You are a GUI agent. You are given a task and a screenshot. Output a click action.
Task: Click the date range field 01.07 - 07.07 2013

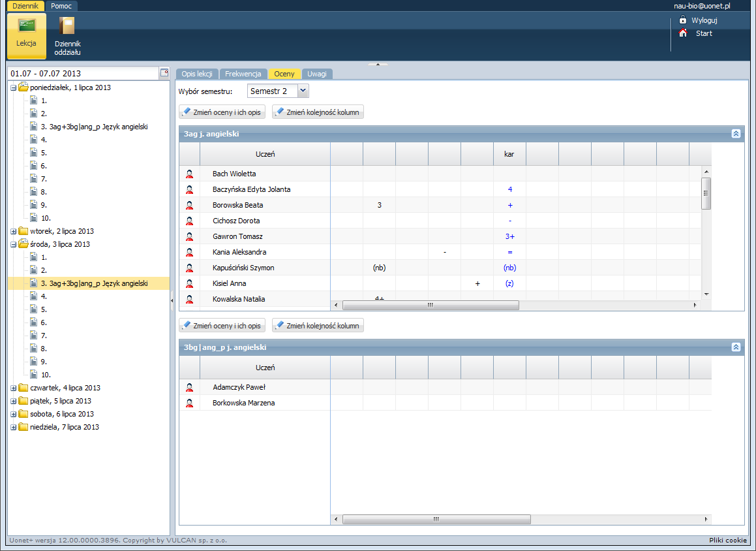click(84, 73)
